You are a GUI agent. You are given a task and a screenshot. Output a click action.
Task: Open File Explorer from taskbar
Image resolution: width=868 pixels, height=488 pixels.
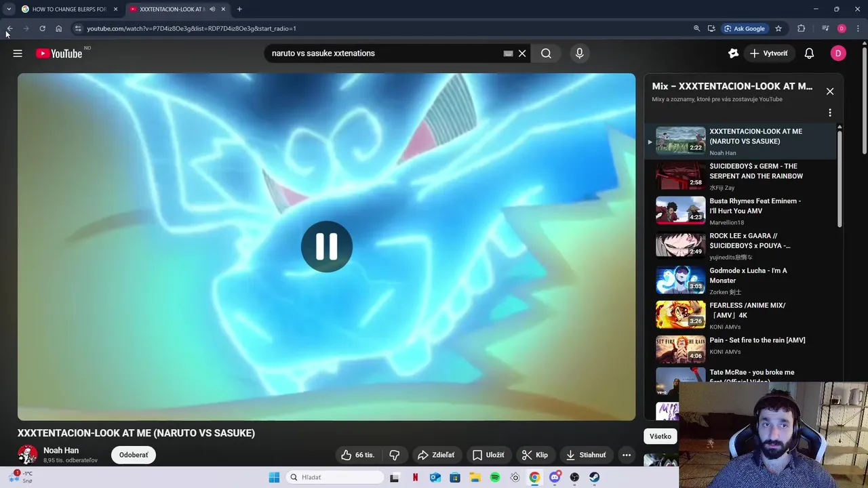[475, 477]
